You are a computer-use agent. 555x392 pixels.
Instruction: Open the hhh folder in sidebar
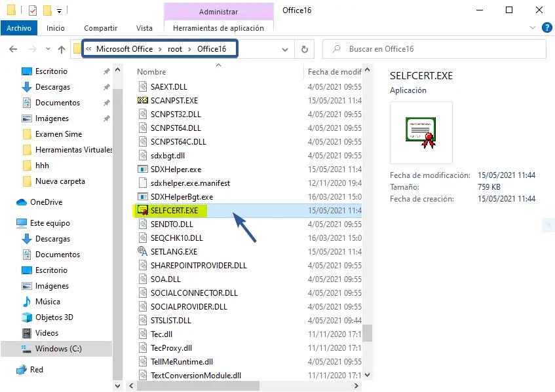pos(42,166)
